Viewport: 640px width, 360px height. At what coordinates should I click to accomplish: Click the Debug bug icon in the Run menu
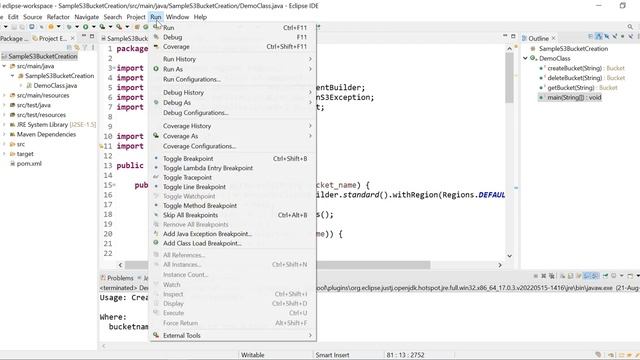(156, 37)
